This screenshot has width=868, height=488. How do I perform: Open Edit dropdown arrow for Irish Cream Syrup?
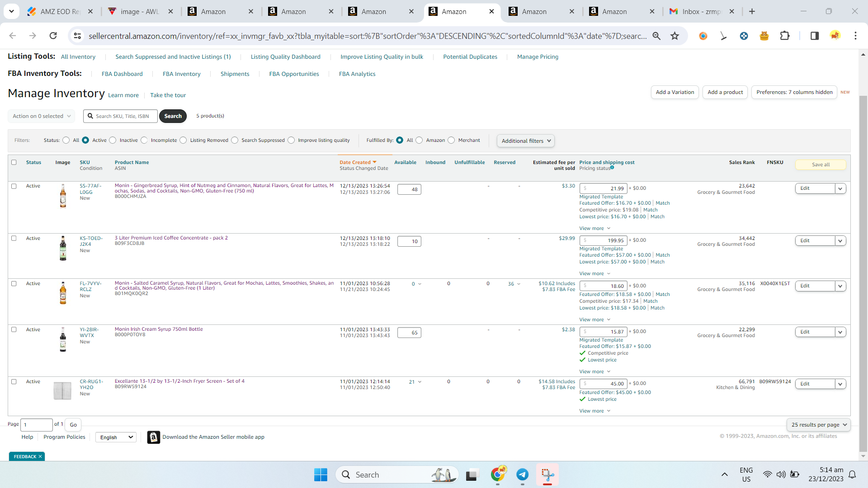coord(840,332)
